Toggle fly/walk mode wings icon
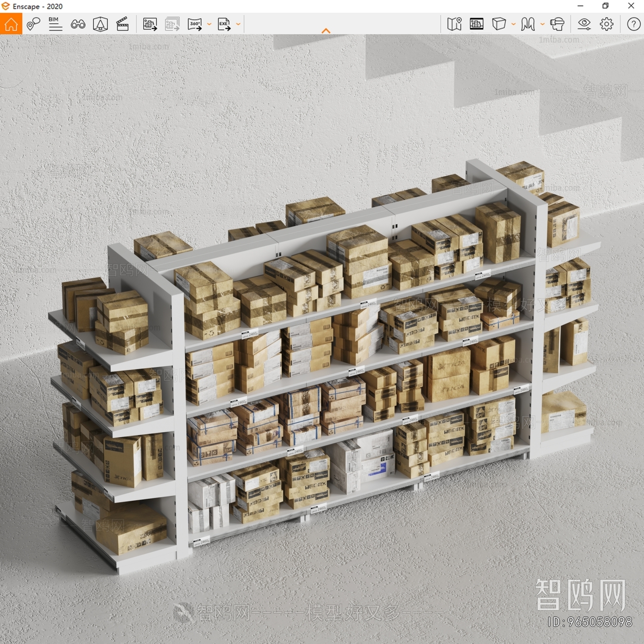 [528, 24]
